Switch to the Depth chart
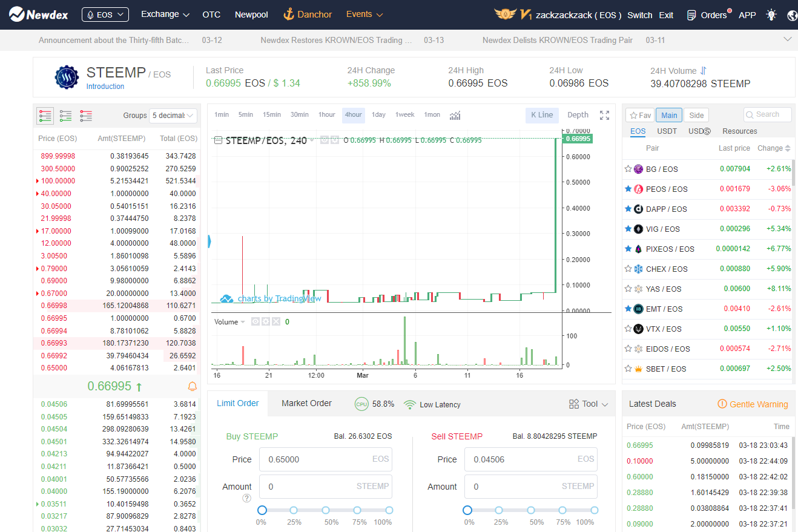Image resolution: width=798 pixels, height=532 pixels. pyautogui.click(x=578, y=115)
